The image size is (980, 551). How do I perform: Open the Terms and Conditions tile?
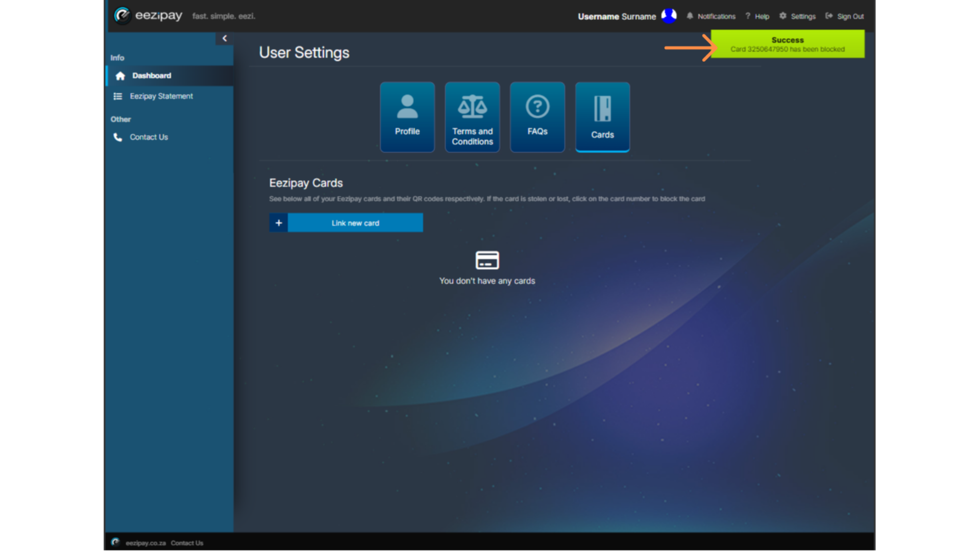(472, 117)
